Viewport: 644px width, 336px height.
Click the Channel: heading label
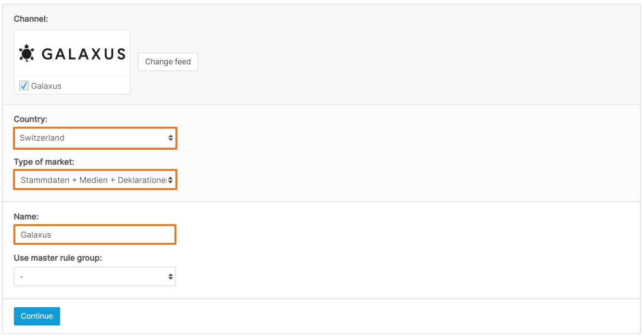pos(31,19)
